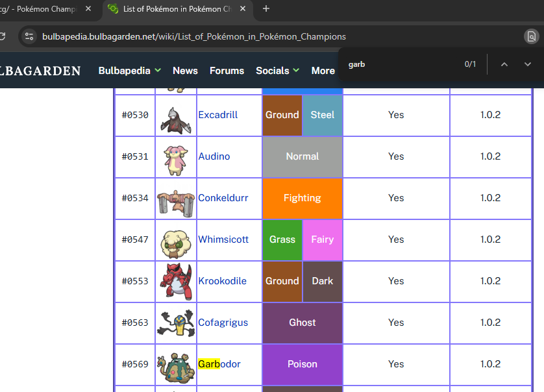The image size is (544, 392).
Task: Click the Fairy type cell
Action: coord(323,239)
